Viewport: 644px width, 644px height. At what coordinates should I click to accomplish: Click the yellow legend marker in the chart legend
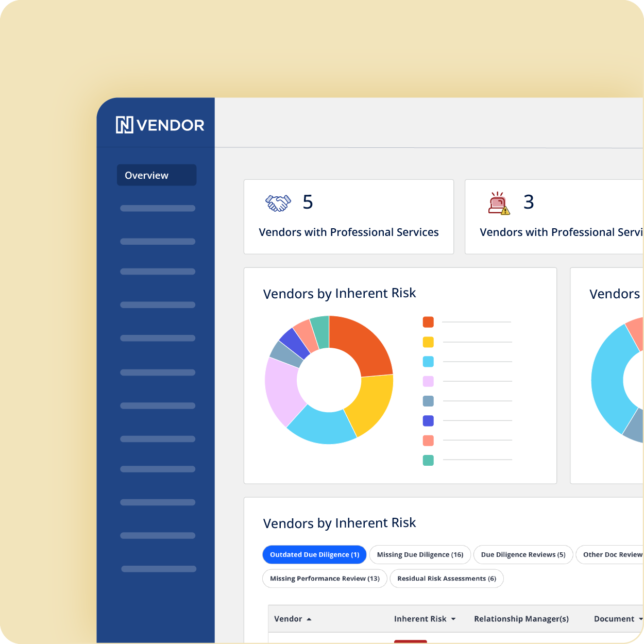pos(428,342)
